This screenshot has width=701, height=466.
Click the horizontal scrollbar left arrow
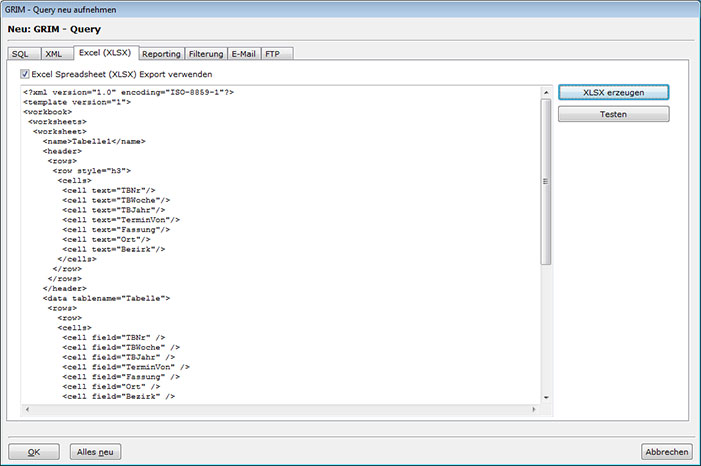point(27,409)
